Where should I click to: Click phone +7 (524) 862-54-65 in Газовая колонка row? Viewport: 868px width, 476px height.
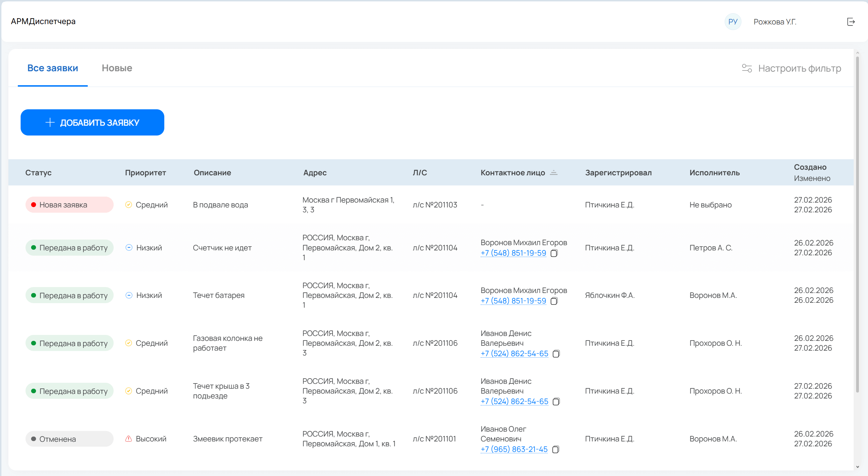pyautogui.click(x=514, y=354)
